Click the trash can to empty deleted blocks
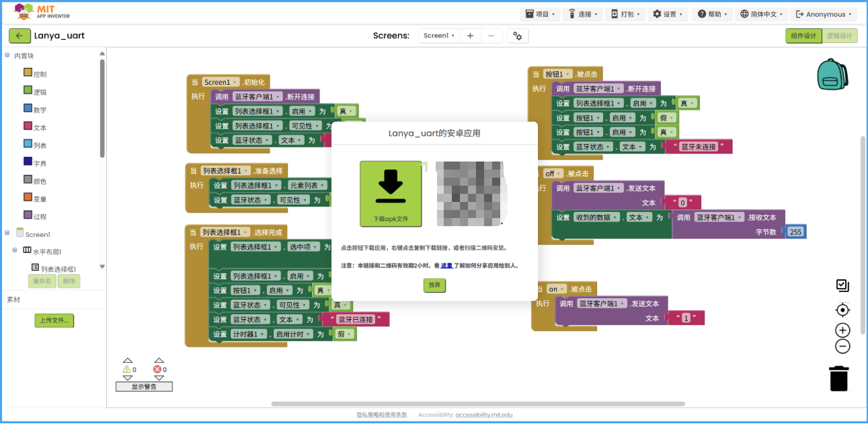 point(838,378)
